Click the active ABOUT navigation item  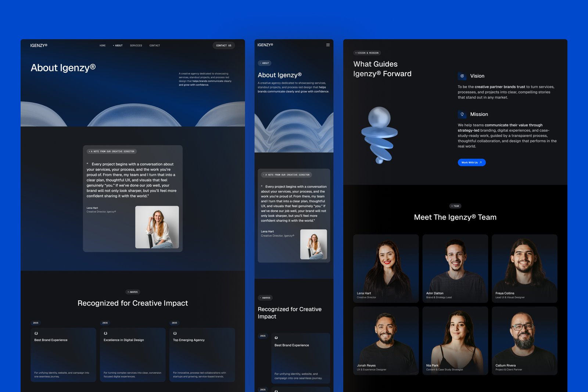tap(118, 45)
